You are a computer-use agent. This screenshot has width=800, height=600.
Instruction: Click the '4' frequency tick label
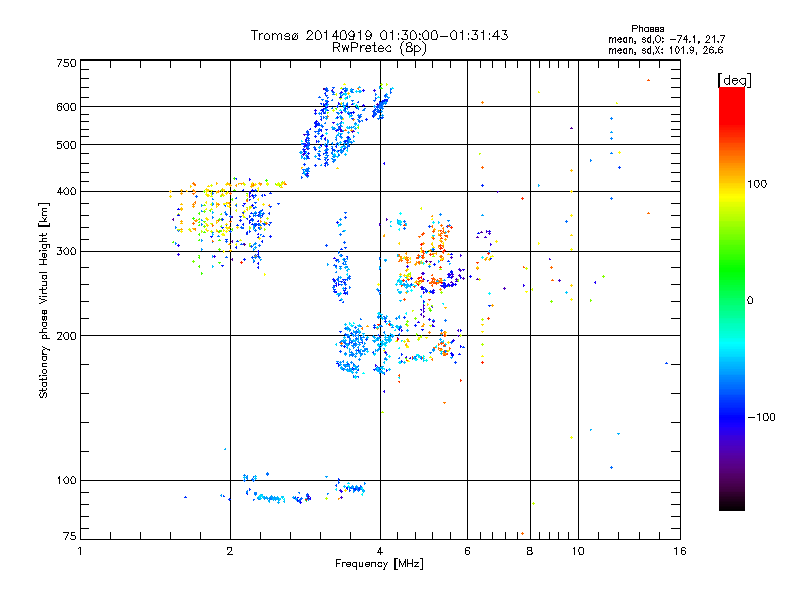pyautogui.click(x=380, y=551)
